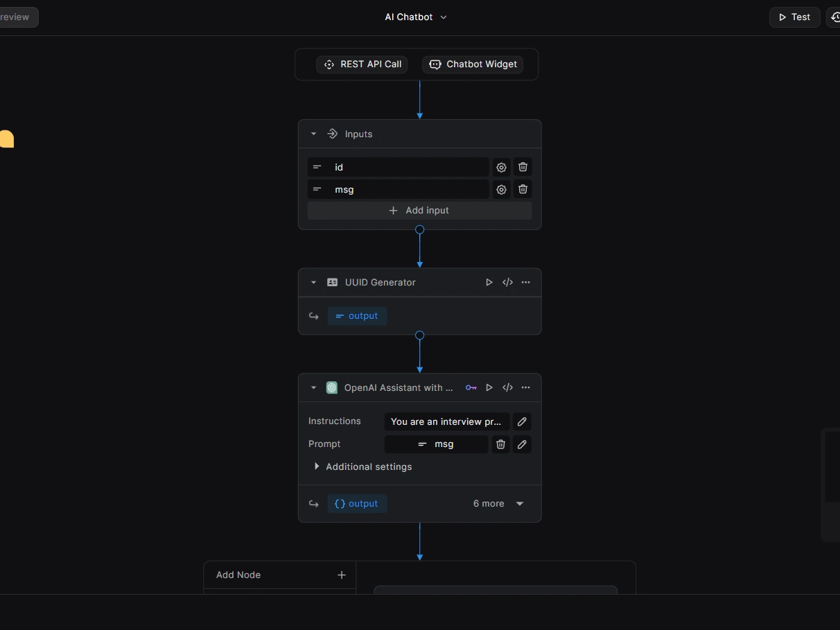840x630 pixels.
Task: Select the Chatbot Widget trigger
Action: point(473,64)
